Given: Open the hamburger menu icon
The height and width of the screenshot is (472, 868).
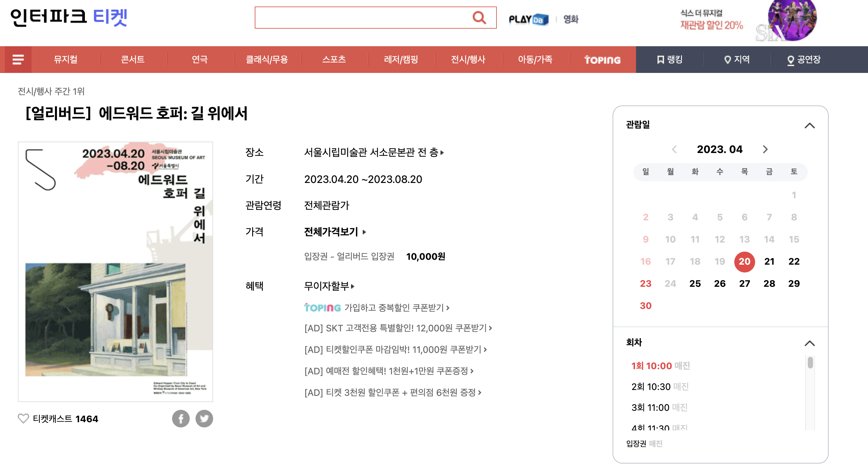Looking at the screenshot, I should coord(18,59).
